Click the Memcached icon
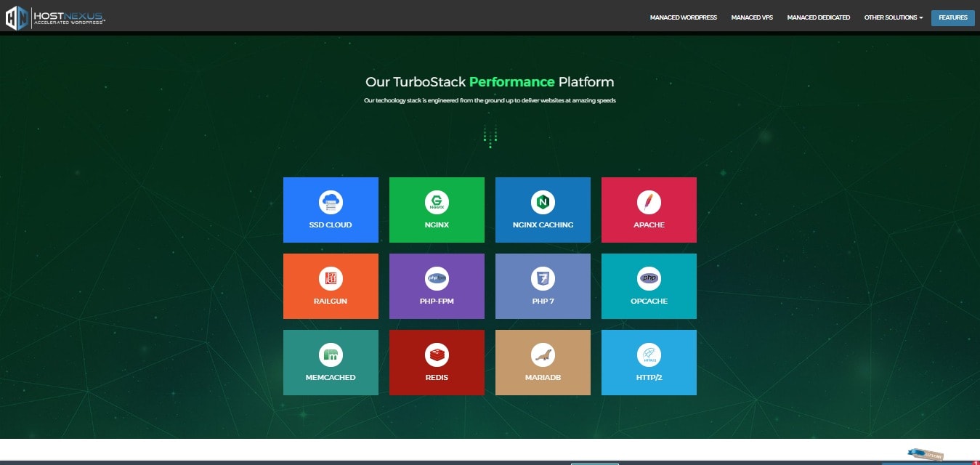980x465 pixels. coord(331,355)
